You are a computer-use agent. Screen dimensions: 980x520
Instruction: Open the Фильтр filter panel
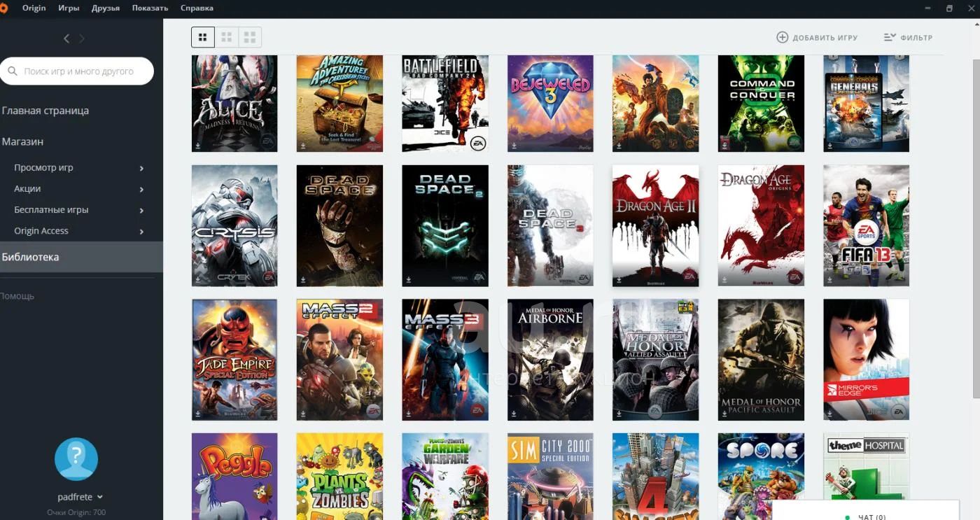click(908, 37)
